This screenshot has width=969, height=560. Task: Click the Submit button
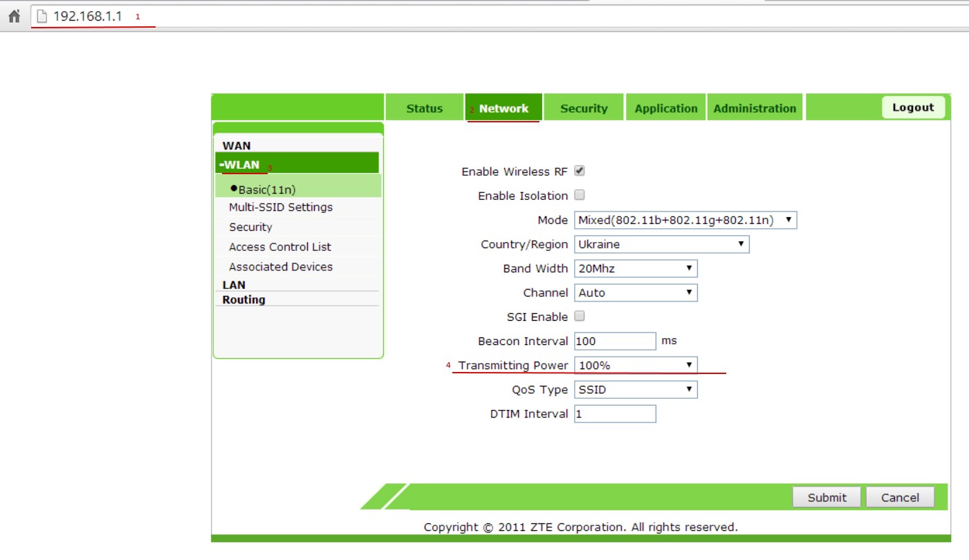[827, 497]
